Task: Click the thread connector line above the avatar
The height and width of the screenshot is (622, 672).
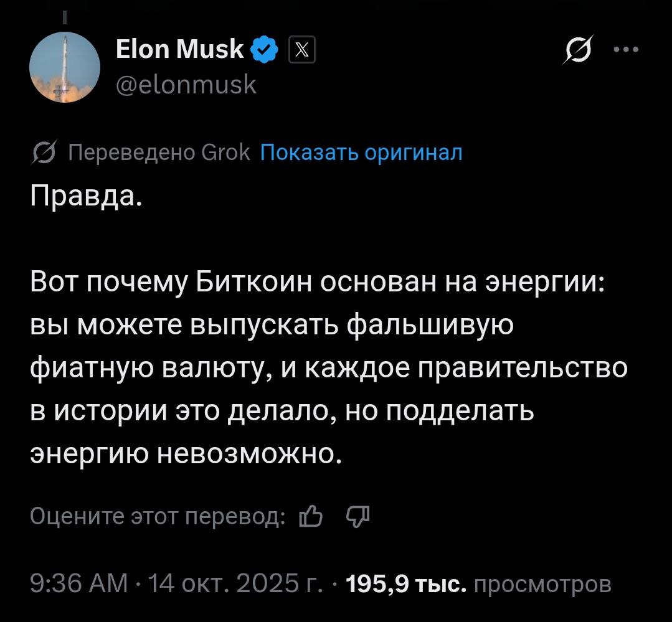Action: tap(65, 17)
